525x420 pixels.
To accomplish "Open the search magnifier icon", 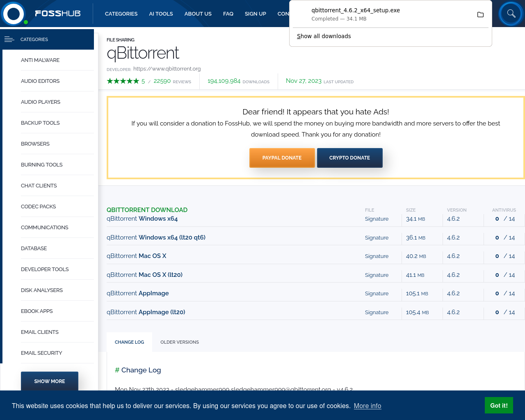I will tap(511, 14).
